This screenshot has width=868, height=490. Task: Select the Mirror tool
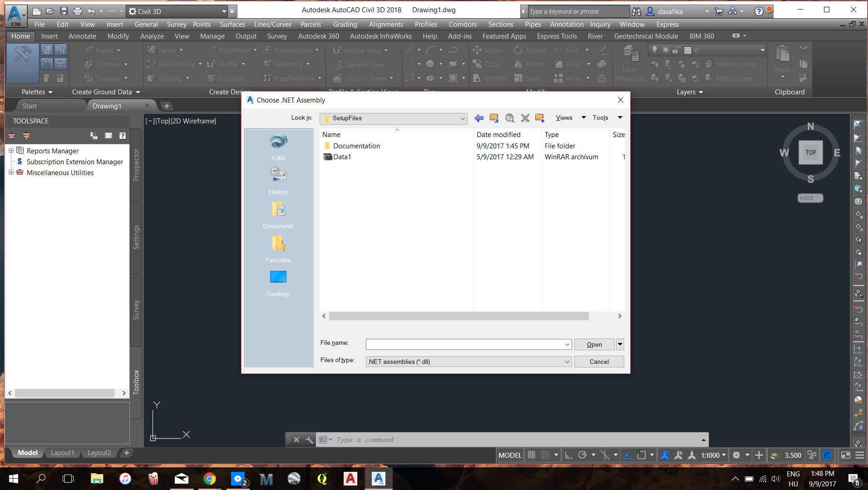(x=528, y=64)
